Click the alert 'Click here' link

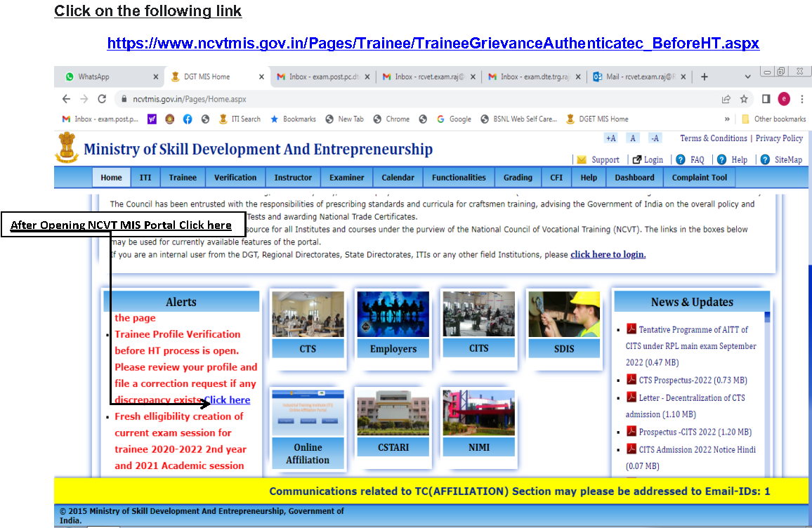pyautogui.click(x=228, y=400)
